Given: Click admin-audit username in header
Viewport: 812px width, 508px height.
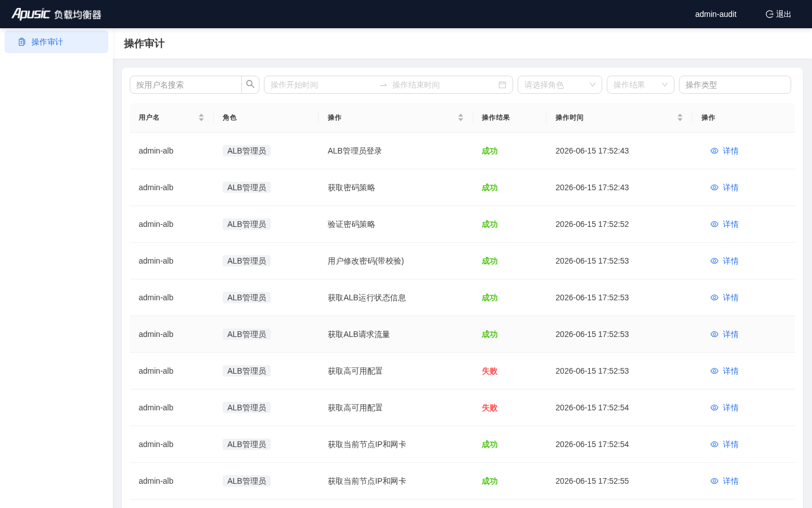Looking at the screenshot, I should [716, 14].
